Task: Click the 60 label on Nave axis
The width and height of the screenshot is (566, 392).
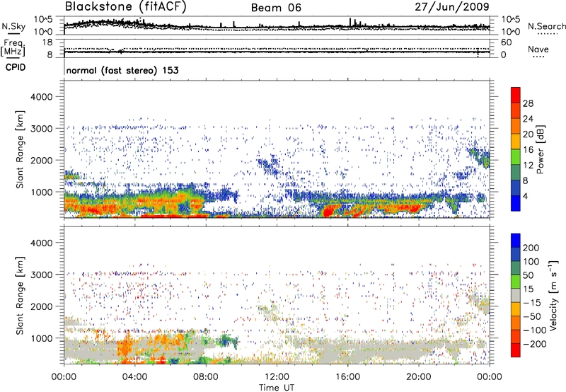Action: tap(507, 42)
